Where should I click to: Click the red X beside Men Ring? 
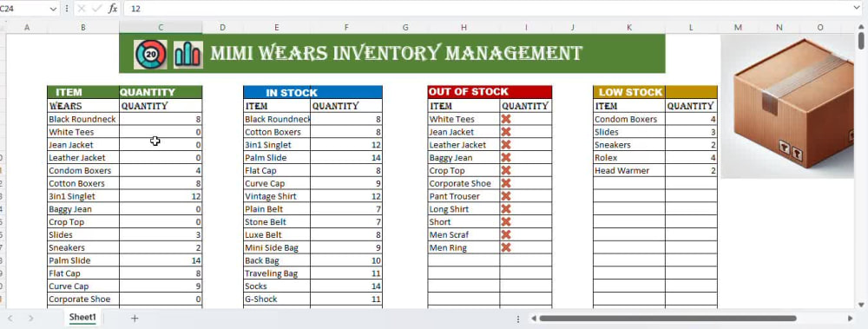tap(506, 247)
